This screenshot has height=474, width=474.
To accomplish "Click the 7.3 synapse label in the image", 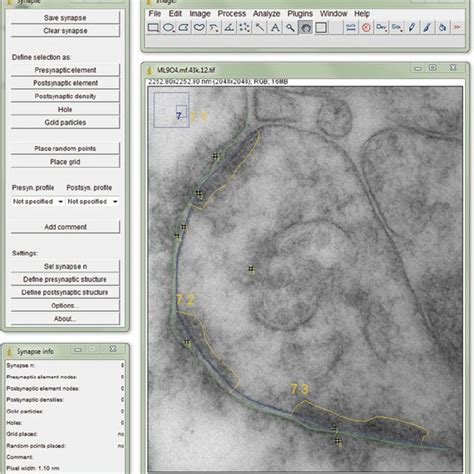I will 300,389.
